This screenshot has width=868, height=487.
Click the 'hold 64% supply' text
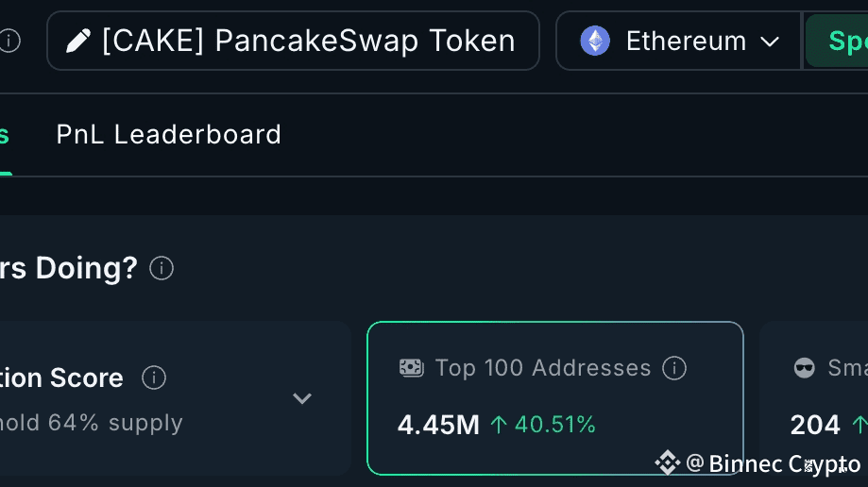(90, 423)
